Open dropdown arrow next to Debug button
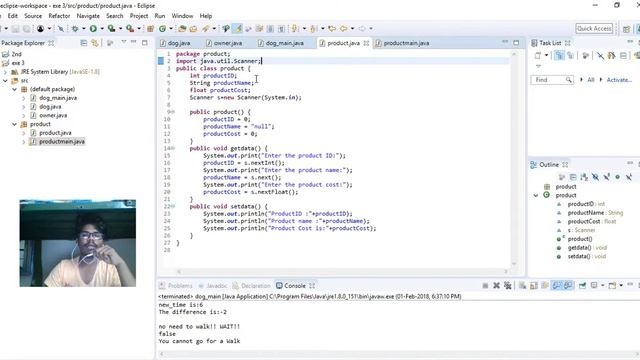The height and width of the screenshot is (360, 640). pos(83,29)
